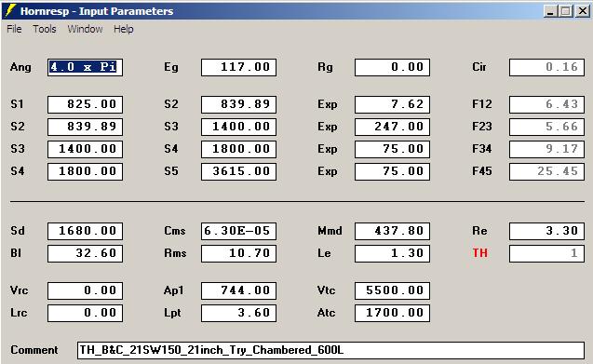Click the Ap1 label
Image resolution: width=593 pixels, height=364 pixels.
173,290
